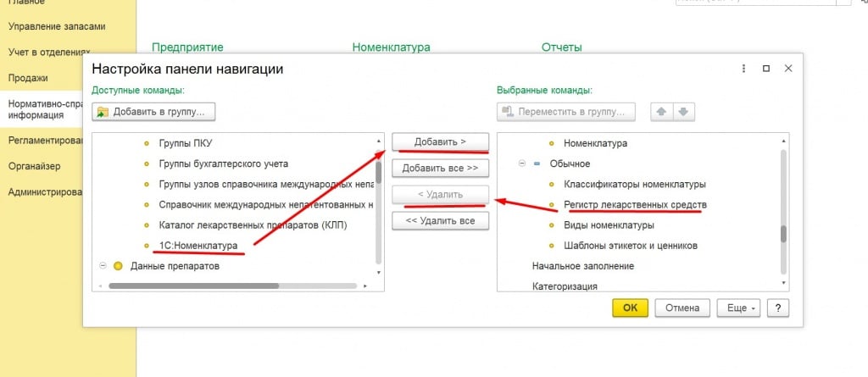Click the help question mark button
Viewport: 868px width, 377px height.
(778, 308)
